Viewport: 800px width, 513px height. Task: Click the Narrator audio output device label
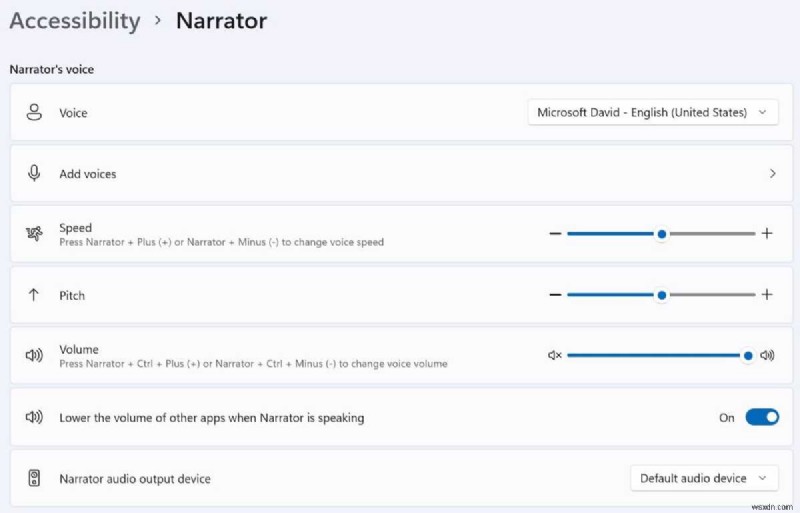(135, 479)
